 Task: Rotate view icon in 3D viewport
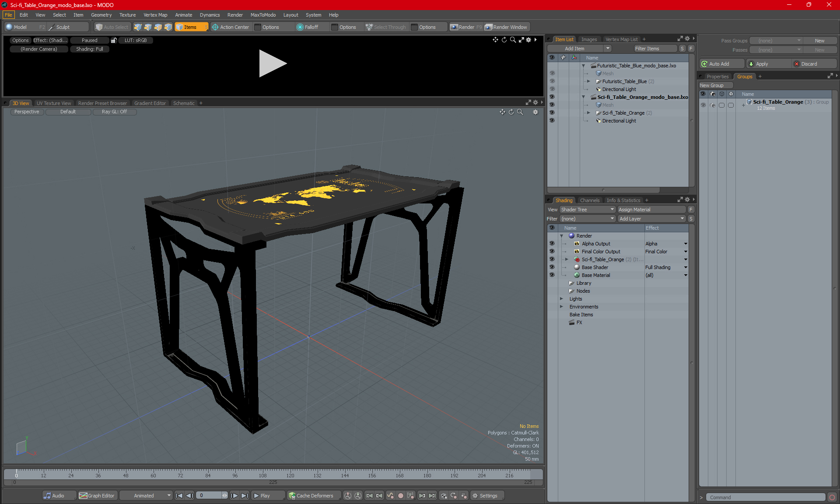coord(511,112)
